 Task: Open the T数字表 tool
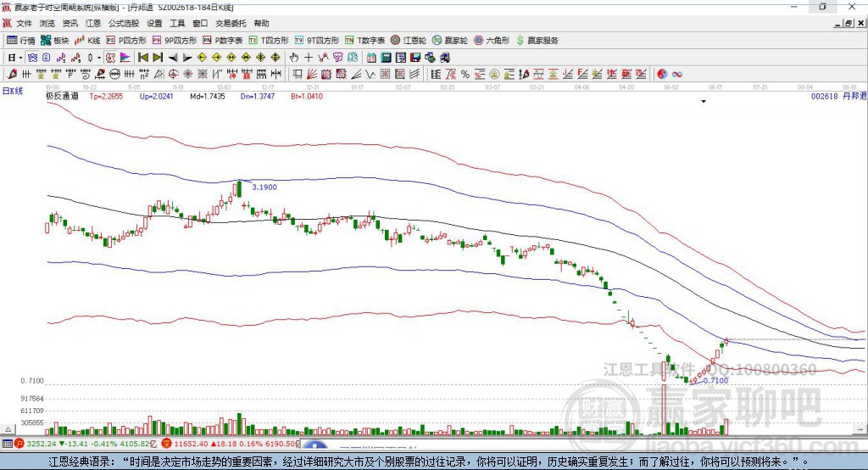pos(364,41)
